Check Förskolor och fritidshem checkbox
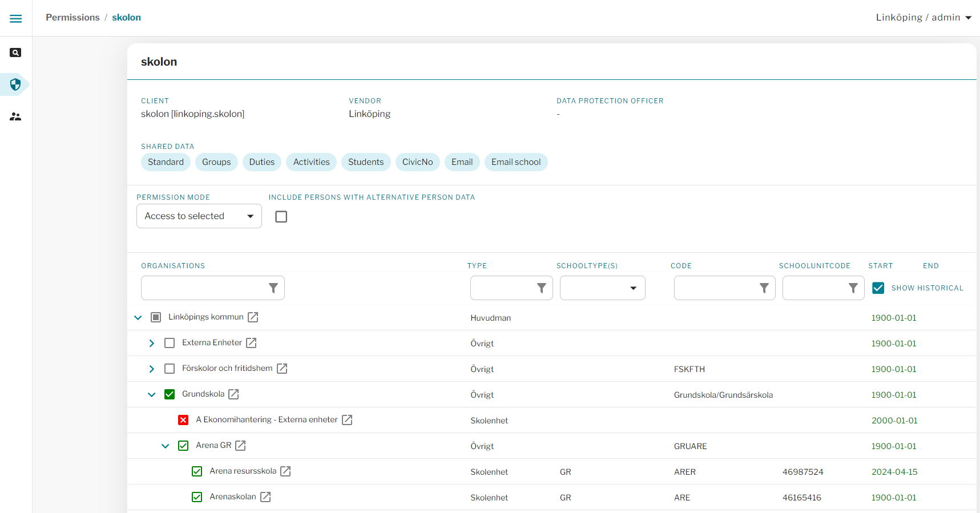The width and height of the screenshot is (980, 513). 170,369
